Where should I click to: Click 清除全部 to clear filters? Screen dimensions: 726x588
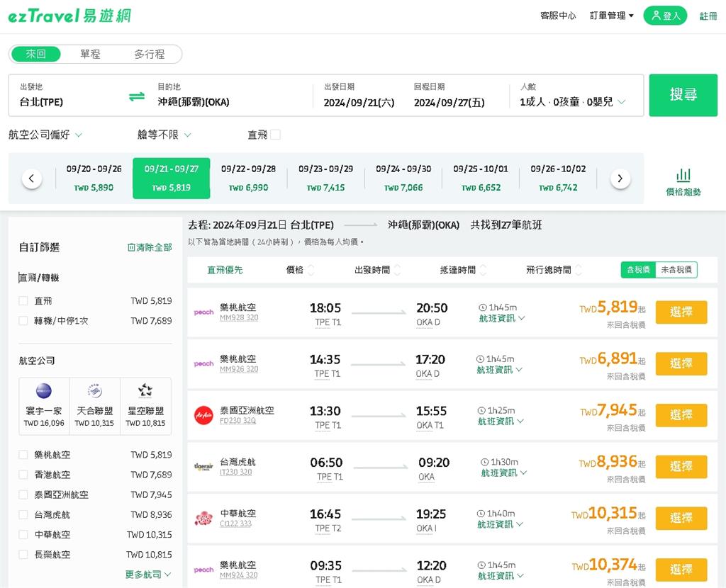pos(150,247)
